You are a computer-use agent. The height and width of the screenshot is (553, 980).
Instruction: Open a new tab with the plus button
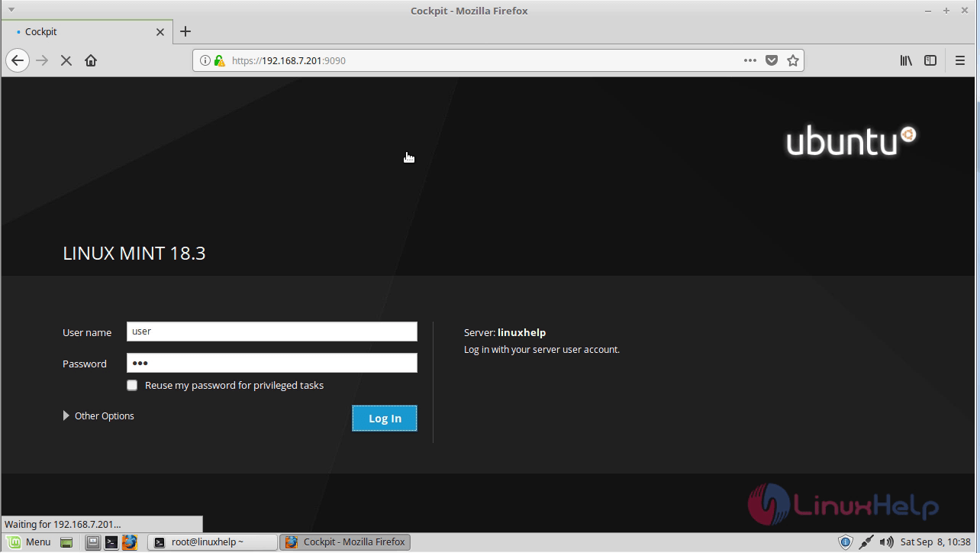point(185,31)
